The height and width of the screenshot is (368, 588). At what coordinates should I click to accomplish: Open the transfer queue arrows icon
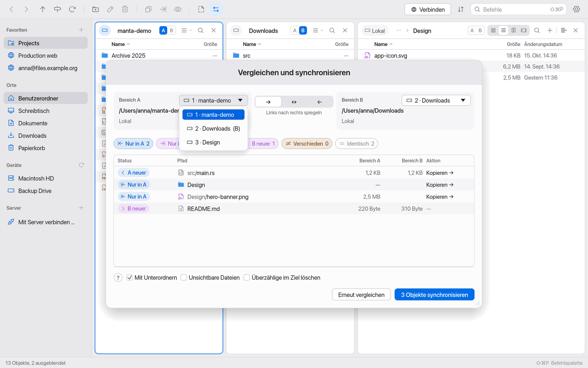461,9
